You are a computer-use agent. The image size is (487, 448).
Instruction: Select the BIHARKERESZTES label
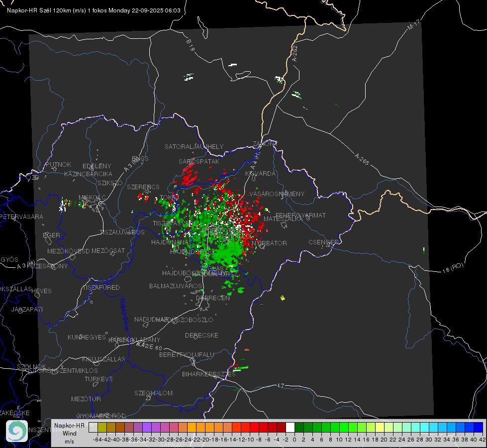tap(209, 374)
